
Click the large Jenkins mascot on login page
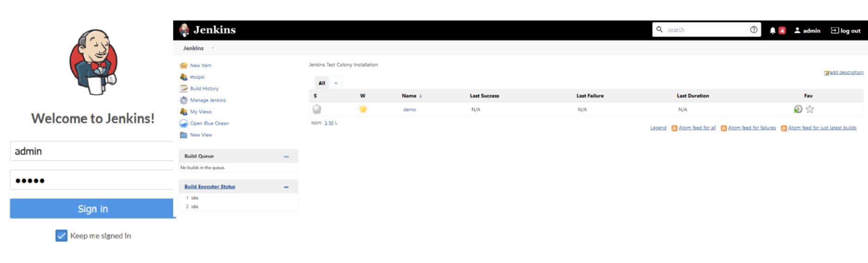coord(93,61)
